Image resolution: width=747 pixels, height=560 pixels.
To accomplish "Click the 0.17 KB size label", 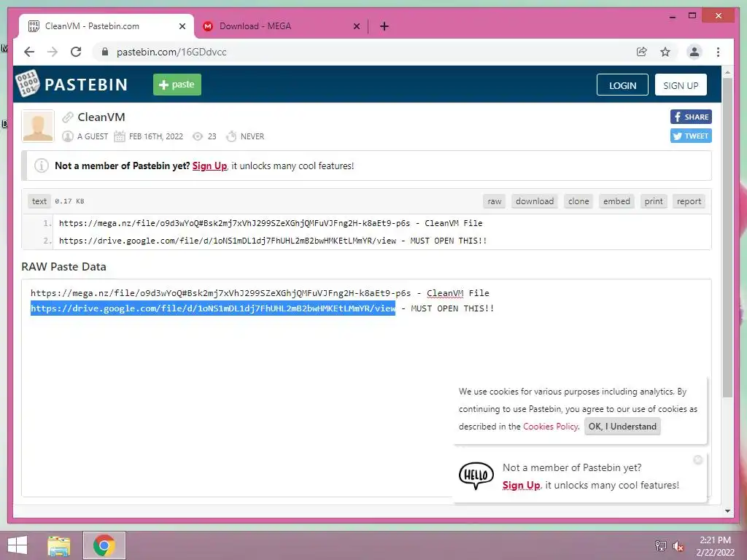I will 69,201.
